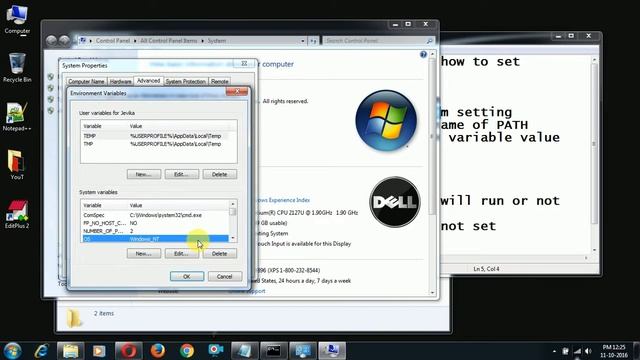Click Delete under System variables
The width and height of the screenshot is (640, 360).
click(220, 253)
